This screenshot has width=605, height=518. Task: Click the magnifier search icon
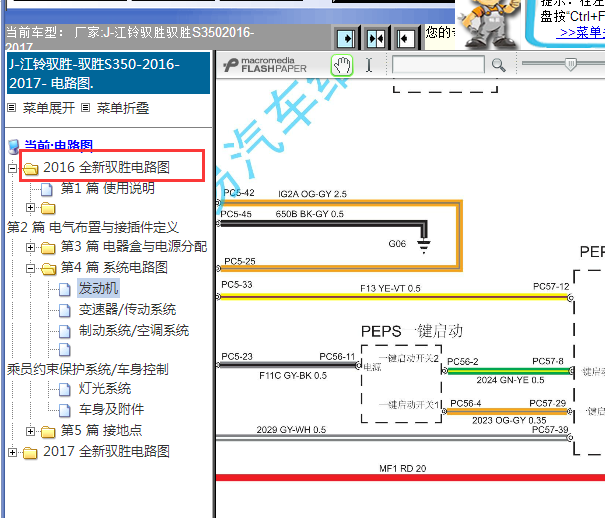coord(499,65)
